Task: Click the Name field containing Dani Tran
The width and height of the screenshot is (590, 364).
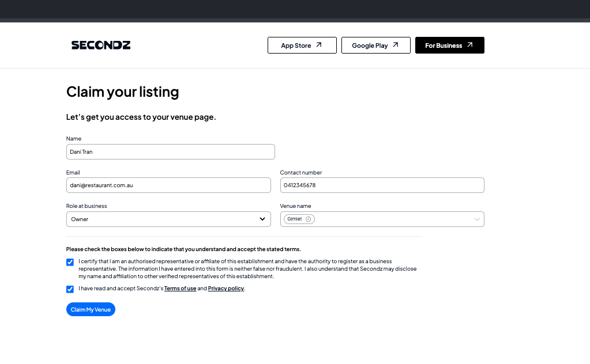Action: coord(170,152)
